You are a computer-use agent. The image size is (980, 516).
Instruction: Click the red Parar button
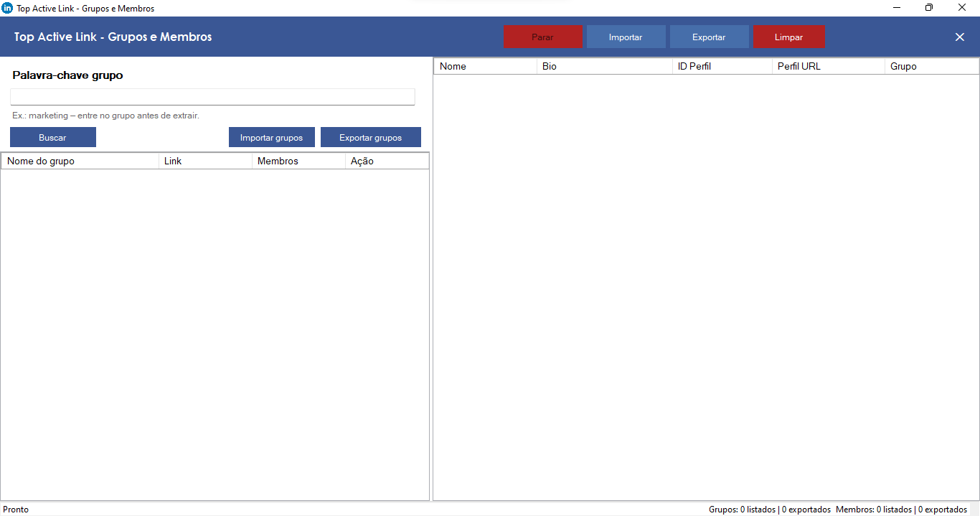(x=542, y=37)
